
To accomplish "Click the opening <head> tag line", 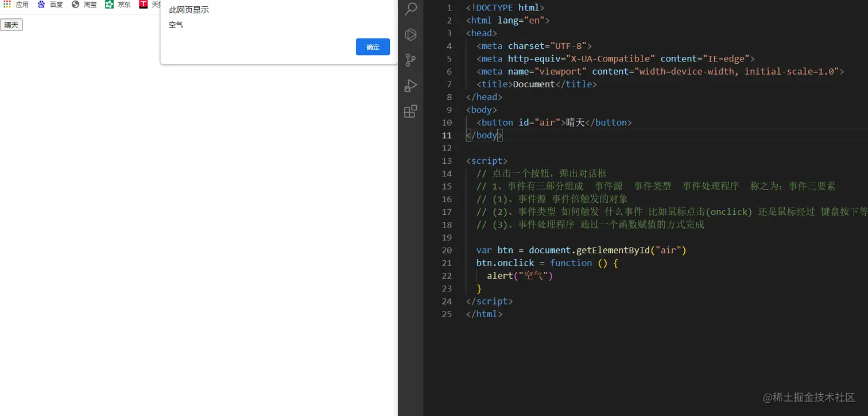I will [482, 33].
